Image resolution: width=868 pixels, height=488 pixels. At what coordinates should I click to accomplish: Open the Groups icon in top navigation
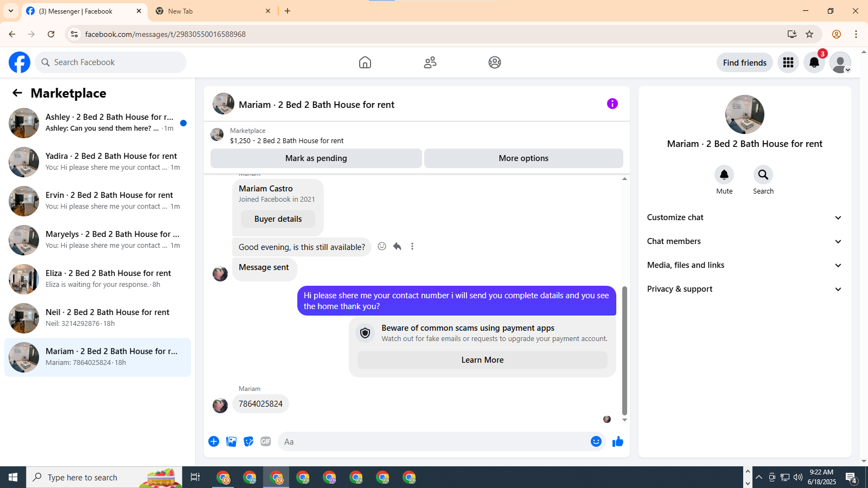[495, 62]
